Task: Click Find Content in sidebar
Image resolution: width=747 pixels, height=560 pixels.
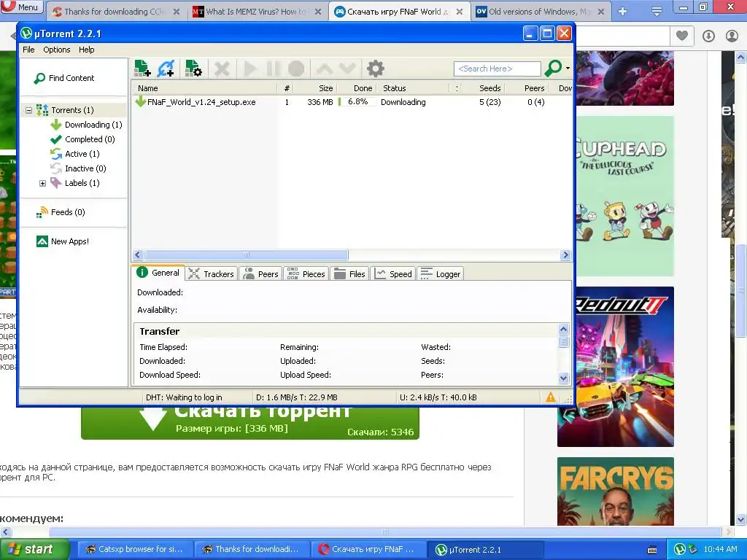Action: (64, 78)
